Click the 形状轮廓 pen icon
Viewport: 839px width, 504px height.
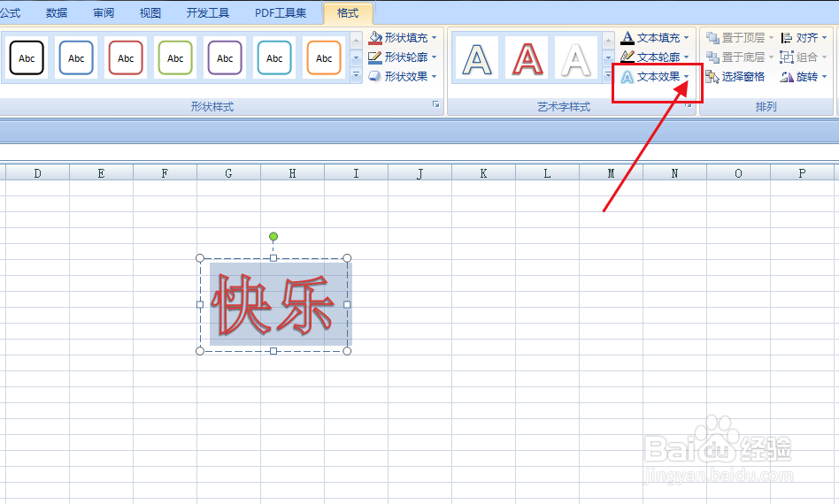375,57
